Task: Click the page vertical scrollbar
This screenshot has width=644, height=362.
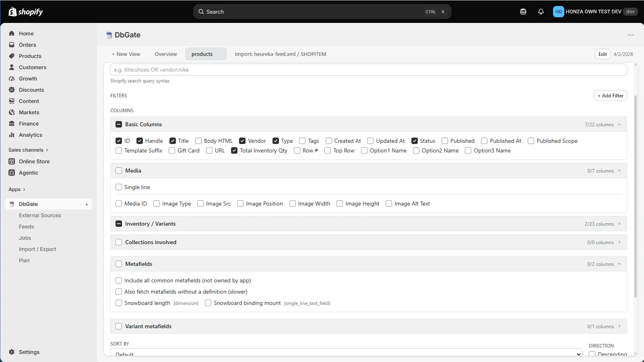Action: pyautogui.click(x=636, y=196)
